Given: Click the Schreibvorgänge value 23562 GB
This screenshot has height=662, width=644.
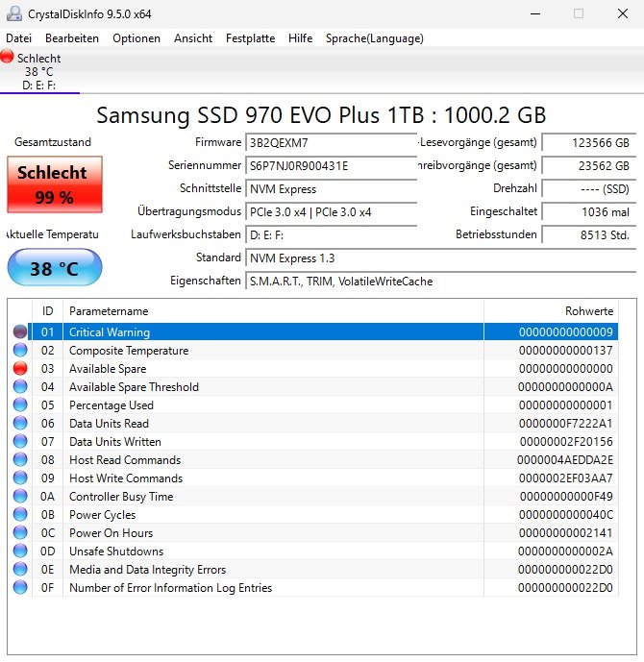Looking at the screenshot, I should (589, 166).
